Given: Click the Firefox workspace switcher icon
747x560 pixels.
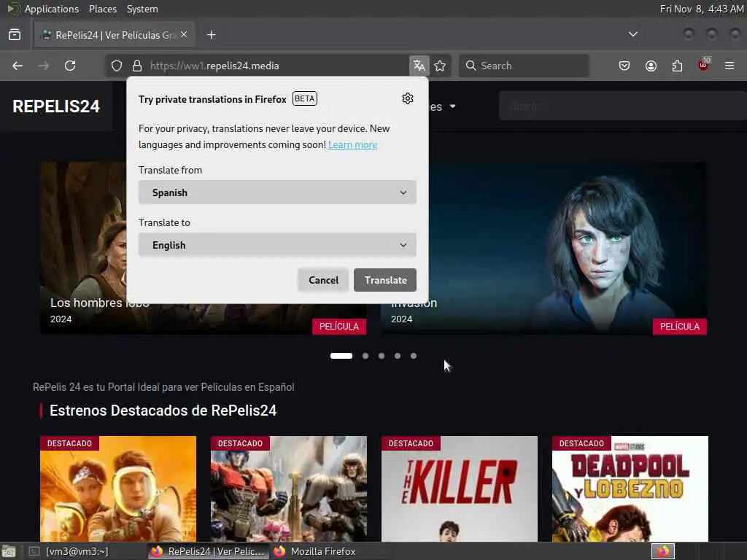Looking at the screenshot, I should 663,551.
